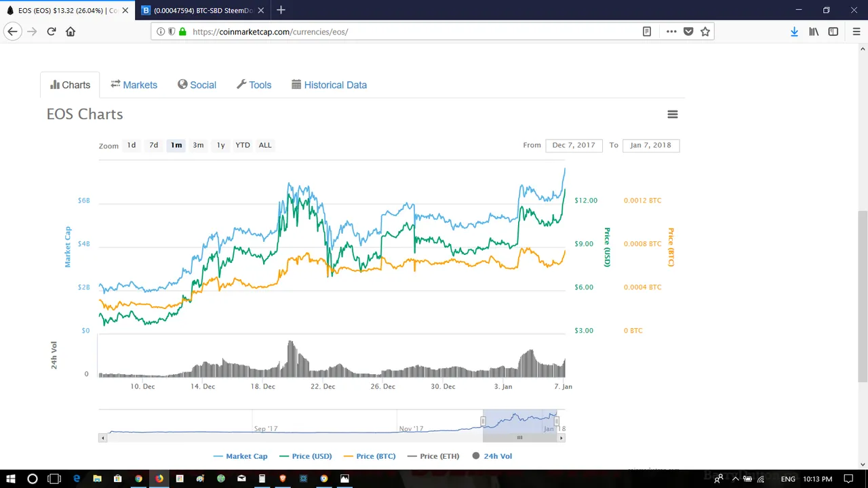
Task: Click navigator scrollbar right arrow
Action: point(561,438)
